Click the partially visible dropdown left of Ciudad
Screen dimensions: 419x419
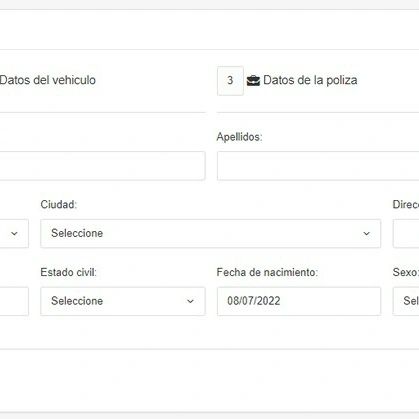pyautogui.click(x=14, y=233)
